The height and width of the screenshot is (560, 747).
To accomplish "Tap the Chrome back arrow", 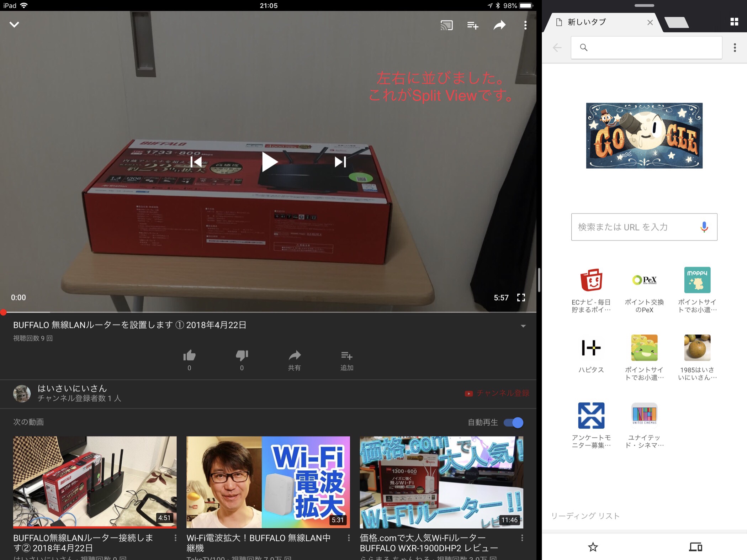I will 557,47.
